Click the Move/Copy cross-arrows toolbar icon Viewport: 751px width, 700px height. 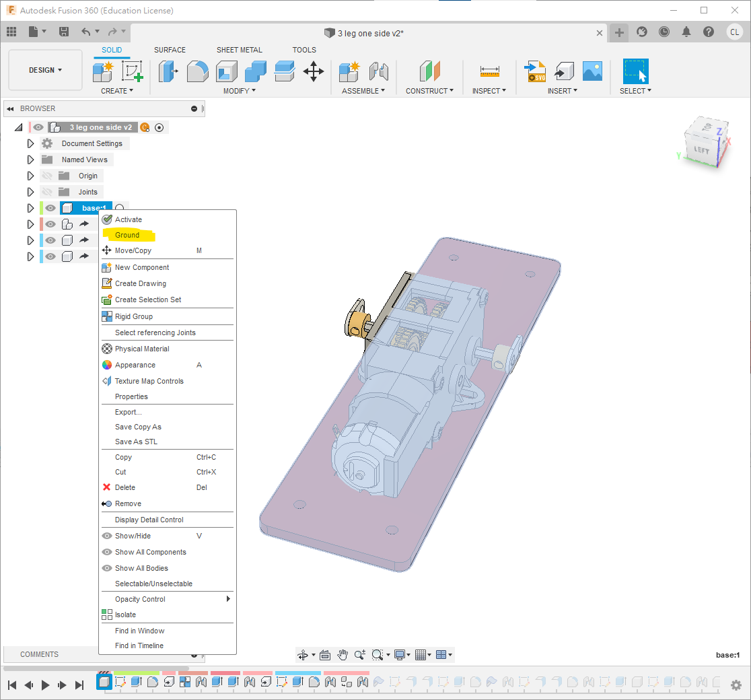pyautogui.click(x=314, y=71)
